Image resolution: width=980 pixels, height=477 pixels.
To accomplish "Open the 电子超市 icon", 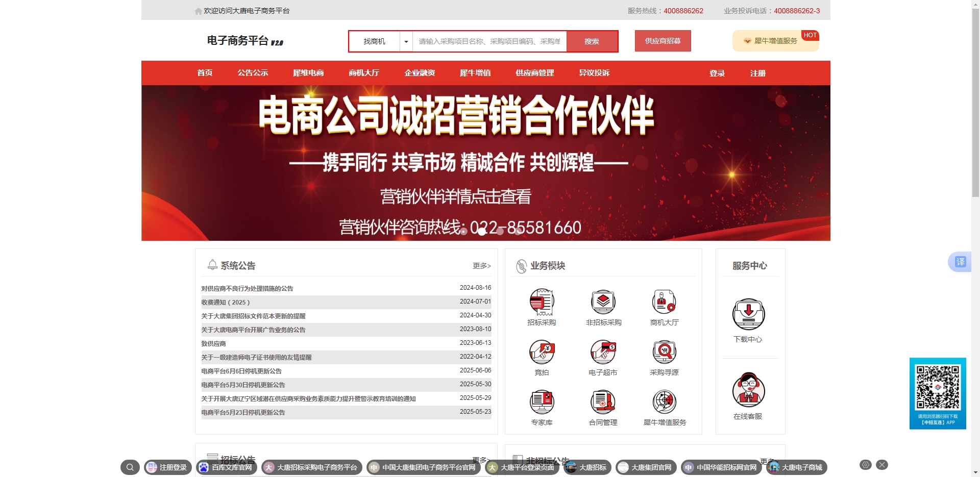I will [603, 352].
